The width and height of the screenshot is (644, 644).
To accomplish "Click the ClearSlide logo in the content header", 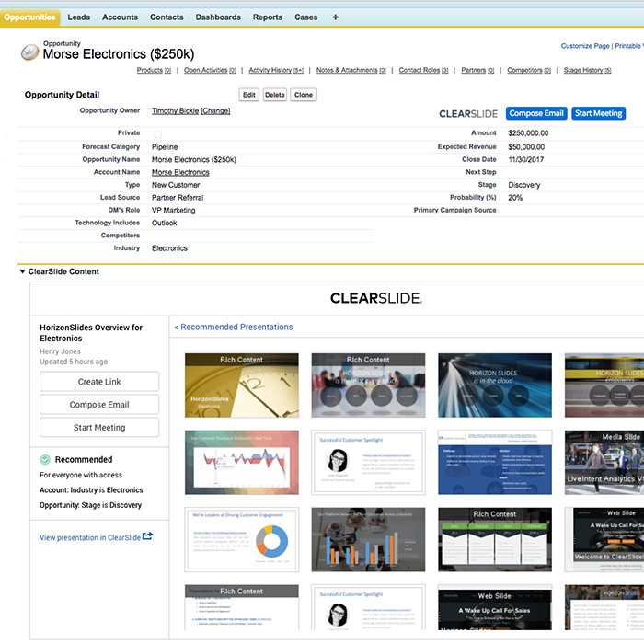I will tap(375, 298).
